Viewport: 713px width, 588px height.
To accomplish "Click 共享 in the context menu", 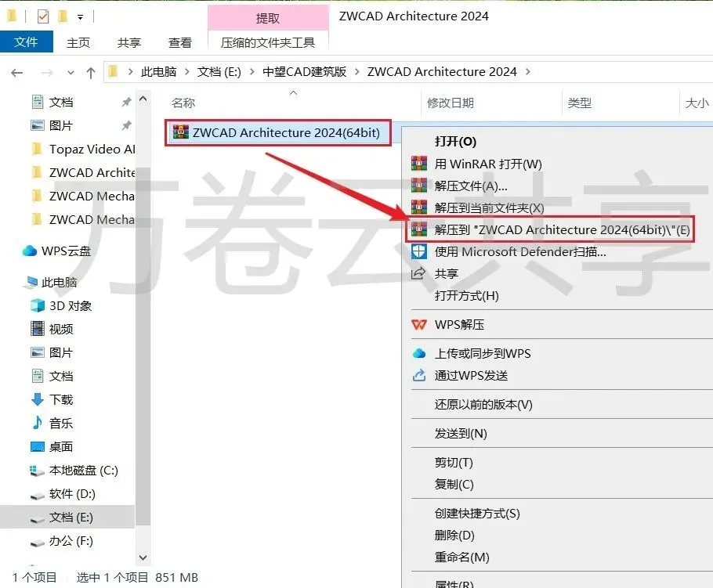I will (x=446, y=273).
